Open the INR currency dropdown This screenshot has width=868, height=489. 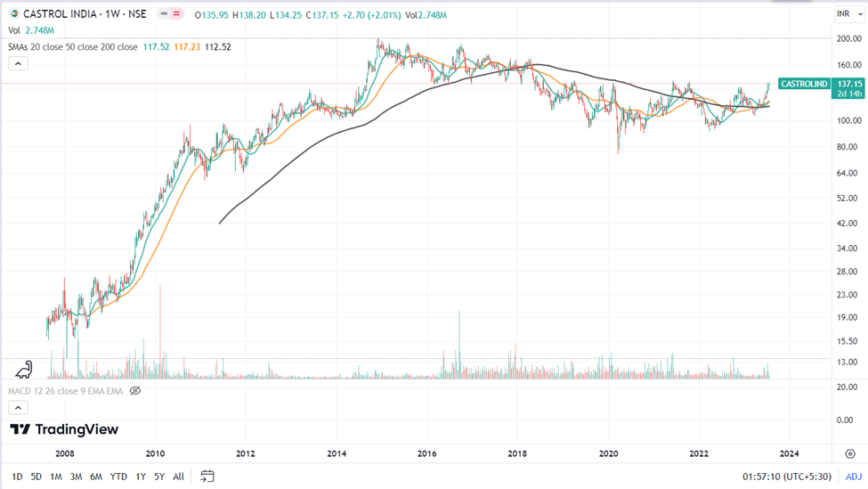pos(847,13)
